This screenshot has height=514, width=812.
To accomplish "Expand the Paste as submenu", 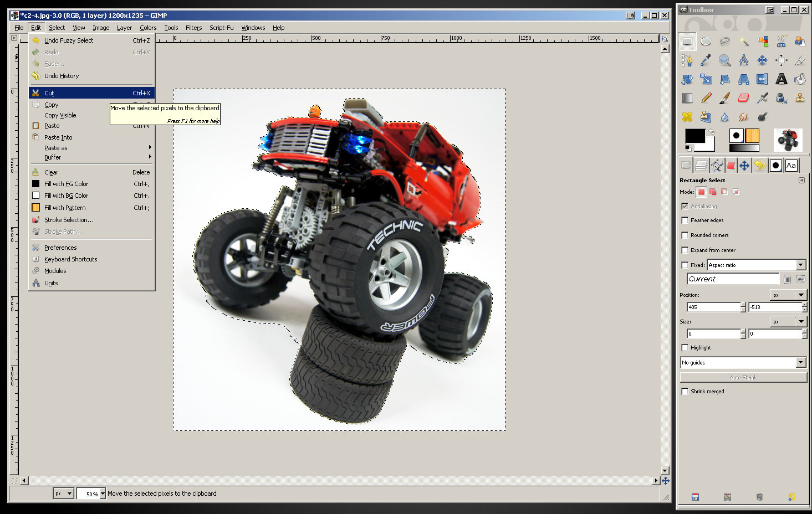I will tap(91, 148).
